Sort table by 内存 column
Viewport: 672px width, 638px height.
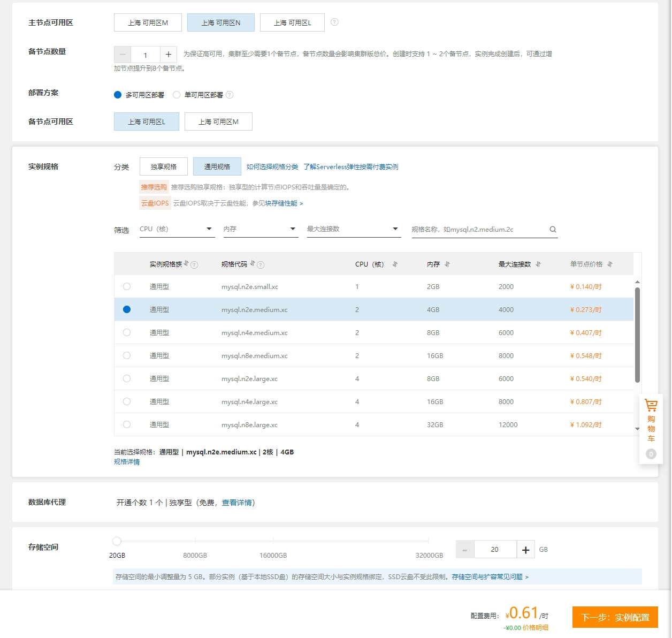coord(447,264)
